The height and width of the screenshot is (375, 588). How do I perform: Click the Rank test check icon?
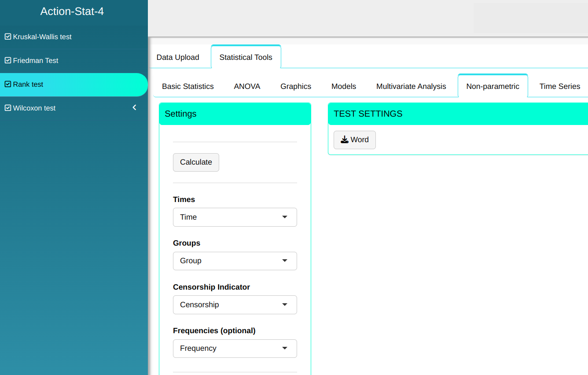[8, 85]
